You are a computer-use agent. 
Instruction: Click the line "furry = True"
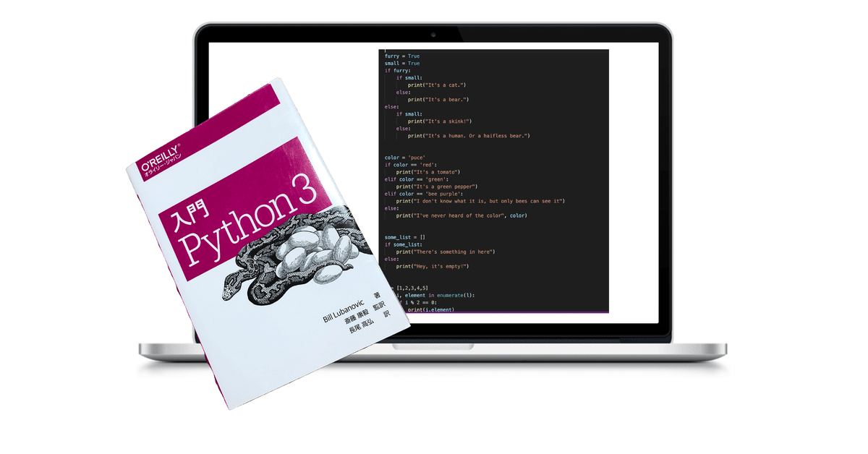click(402, 56)
